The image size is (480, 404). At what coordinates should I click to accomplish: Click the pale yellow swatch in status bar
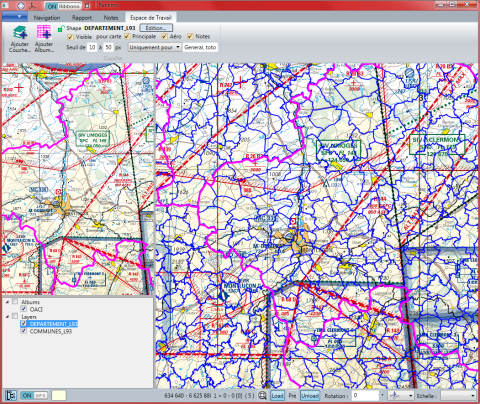point(59,396)
